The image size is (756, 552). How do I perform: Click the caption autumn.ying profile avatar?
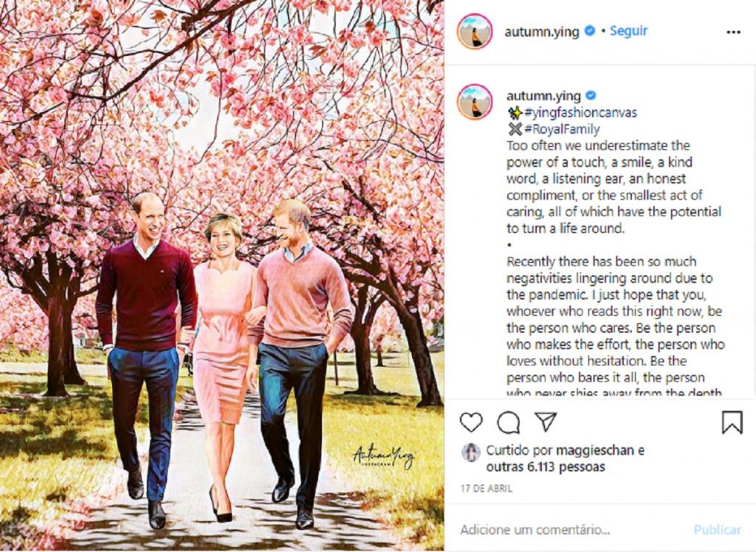click(475, 102)
